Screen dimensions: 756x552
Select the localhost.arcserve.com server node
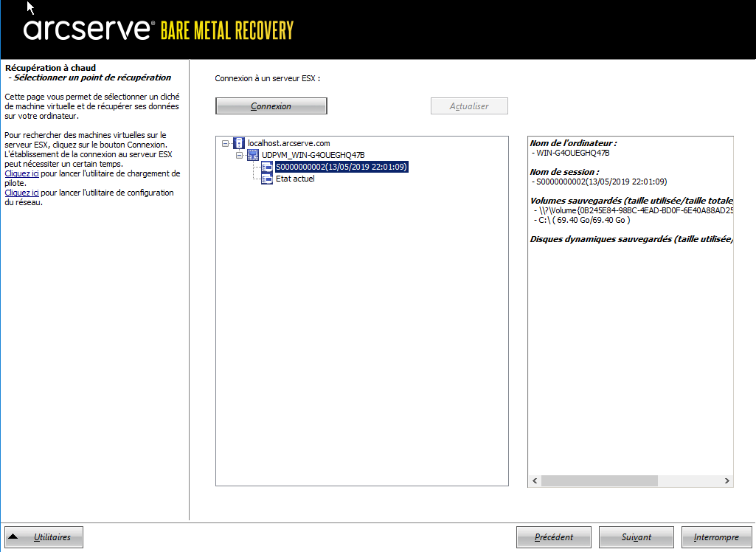pyautogui.click(x=289, y=143)
